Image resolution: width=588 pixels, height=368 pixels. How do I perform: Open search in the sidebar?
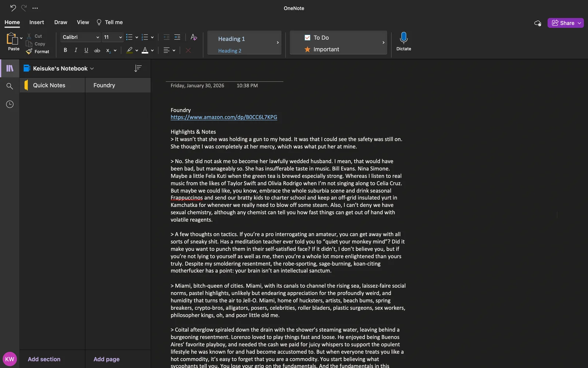10,86
